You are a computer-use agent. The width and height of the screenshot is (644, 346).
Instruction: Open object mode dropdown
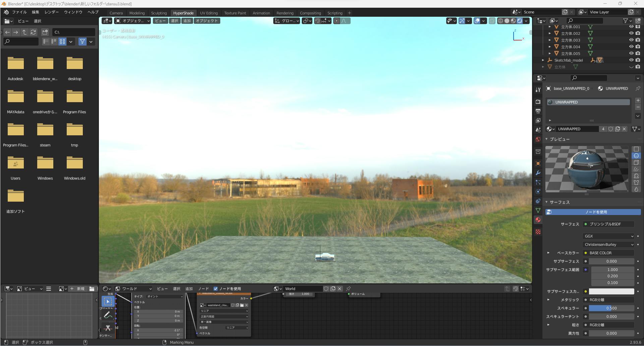point(133,21)
